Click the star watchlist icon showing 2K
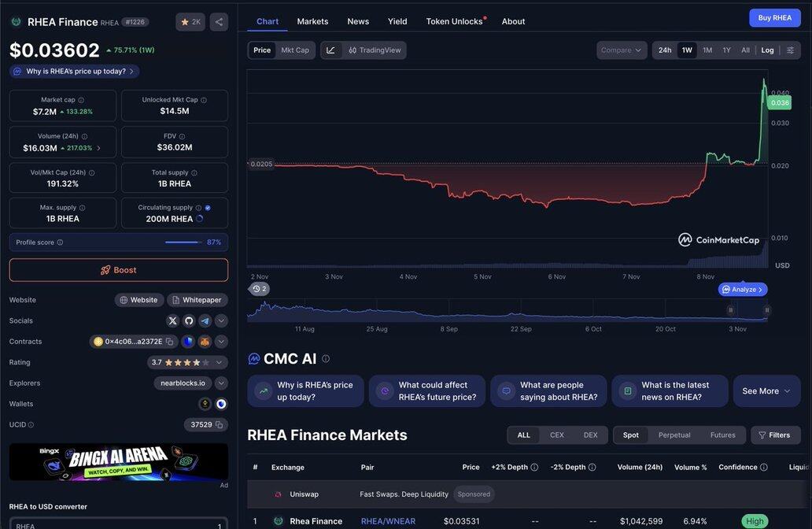This screenshot has height=529, width=812. (190, 22)
